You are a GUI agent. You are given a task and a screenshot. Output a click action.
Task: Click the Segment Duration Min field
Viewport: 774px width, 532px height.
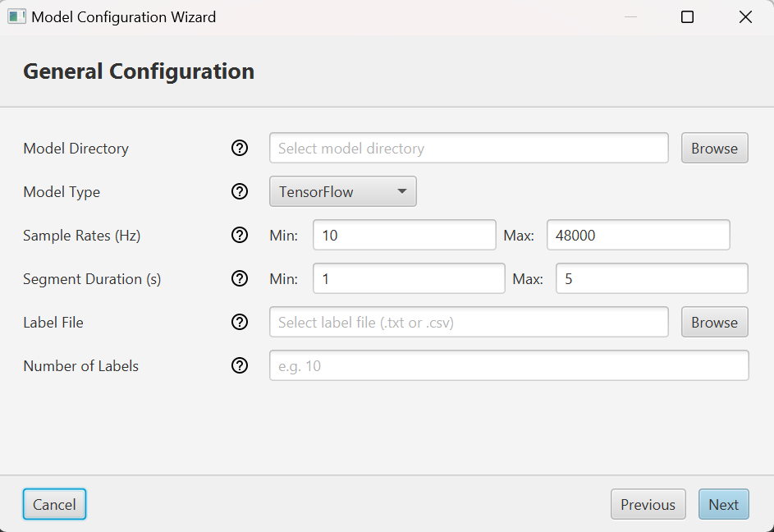tap(409, 279)
